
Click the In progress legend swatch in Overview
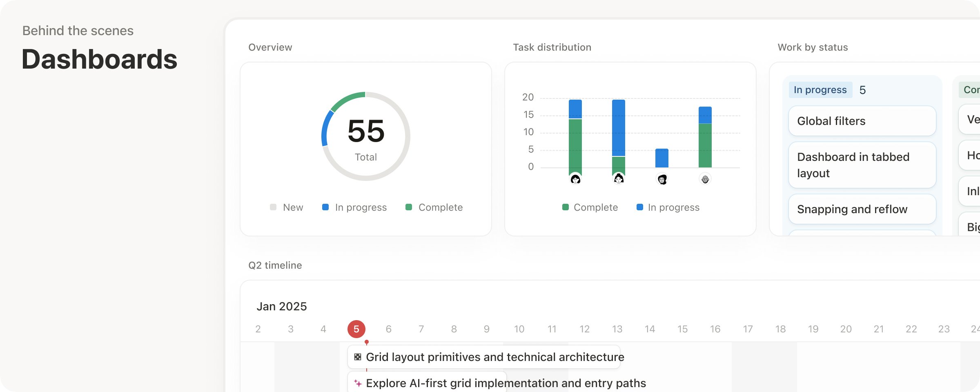325,207
